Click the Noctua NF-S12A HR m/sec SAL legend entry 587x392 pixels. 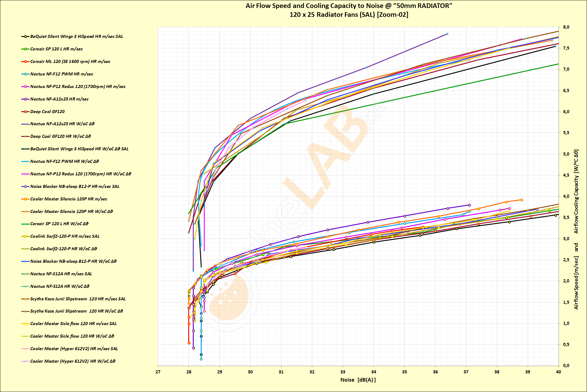point(61,274)
